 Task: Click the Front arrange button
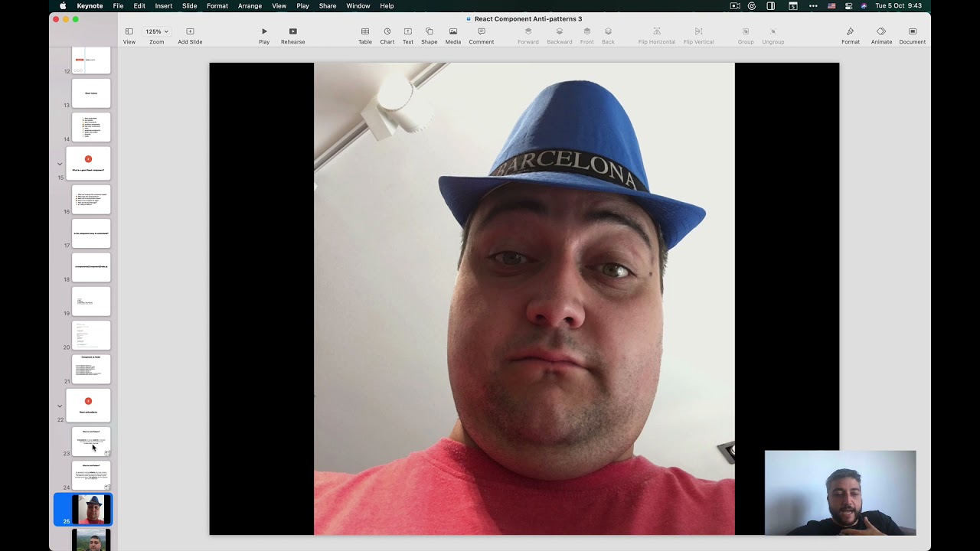(587, 36)
